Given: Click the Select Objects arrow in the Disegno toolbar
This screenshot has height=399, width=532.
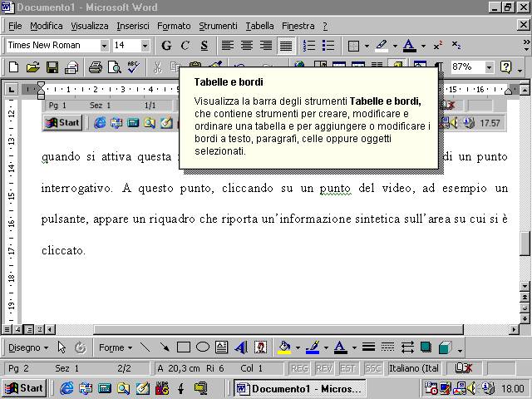Looking at the screenshot, I should [x=62, y=347].
